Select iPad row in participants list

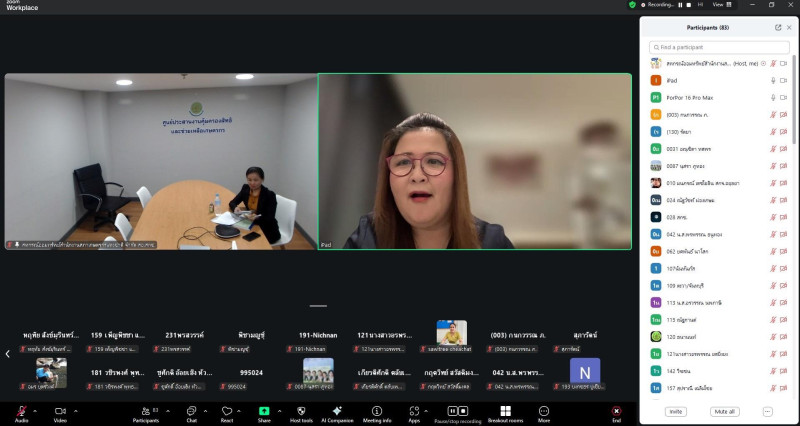tap(719, 81)
